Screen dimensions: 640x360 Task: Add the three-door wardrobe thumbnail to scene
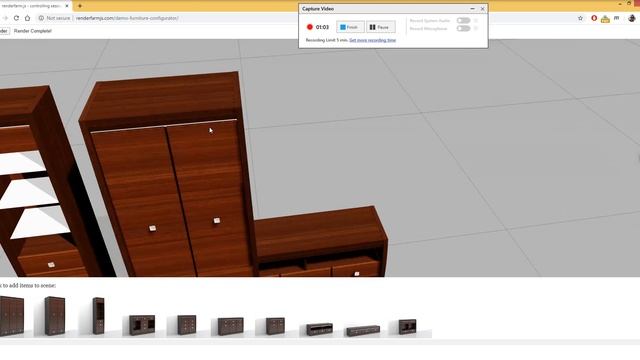[x=11, y=316]
